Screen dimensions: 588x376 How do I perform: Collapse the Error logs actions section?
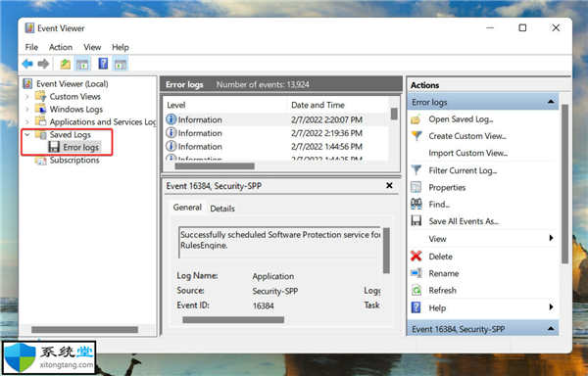551,102
